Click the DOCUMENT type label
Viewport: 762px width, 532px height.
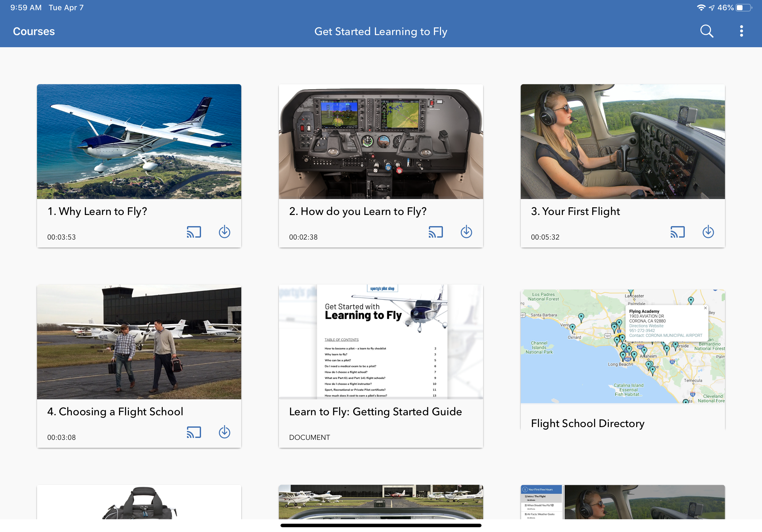pyautogui.click(x=310, y=438)
